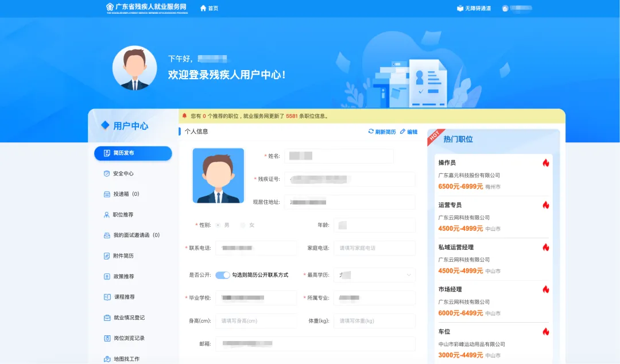Screen dimensions: 620x364
Task: Open the 无障碍通道 accessibility icon
Action: pos(460,8)
